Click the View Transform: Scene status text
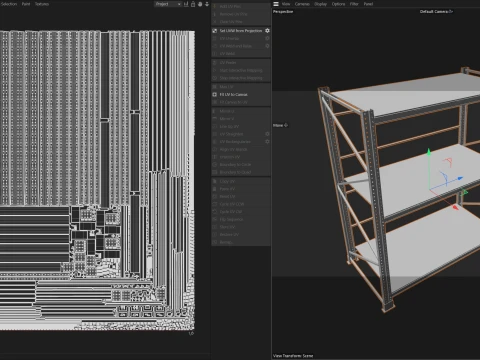The height and width of the screenshot is (360, 480). tap(293, 356)
